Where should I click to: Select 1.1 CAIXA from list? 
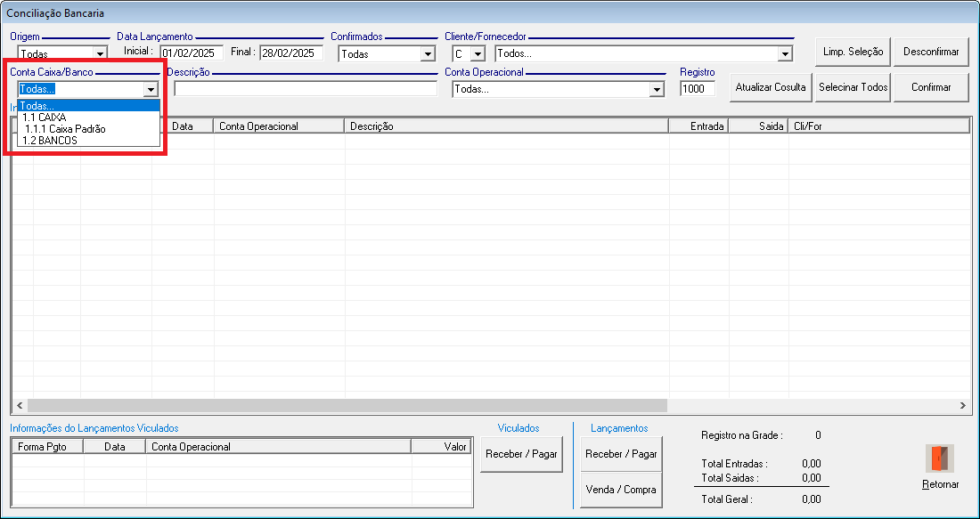coord(44,118)
